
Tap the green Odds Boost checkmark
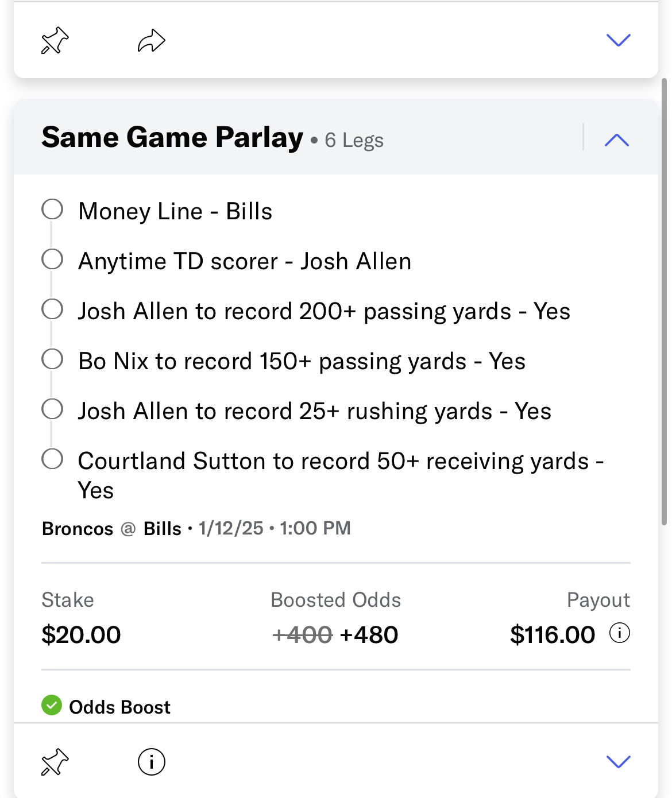[x=52, y=705]
